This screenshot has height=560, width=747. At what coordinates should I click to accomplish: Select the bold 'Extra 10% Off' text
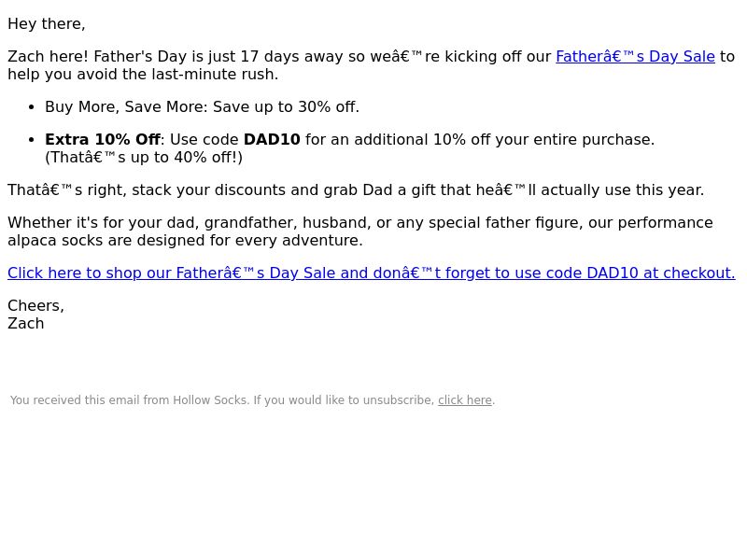pos(103,139)
